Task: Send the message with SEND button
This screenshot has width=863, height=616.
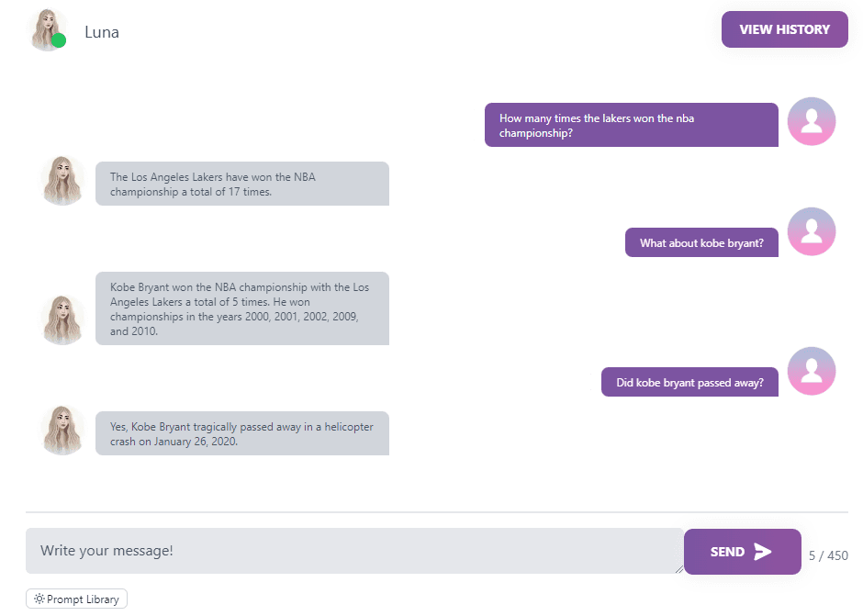Action: click(x=742, y=552)
